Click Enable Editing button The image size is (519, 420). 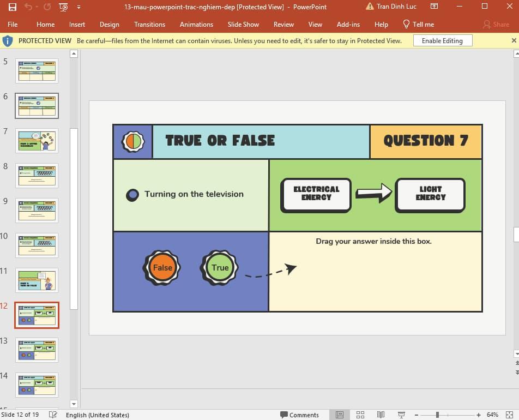(442, 41)
